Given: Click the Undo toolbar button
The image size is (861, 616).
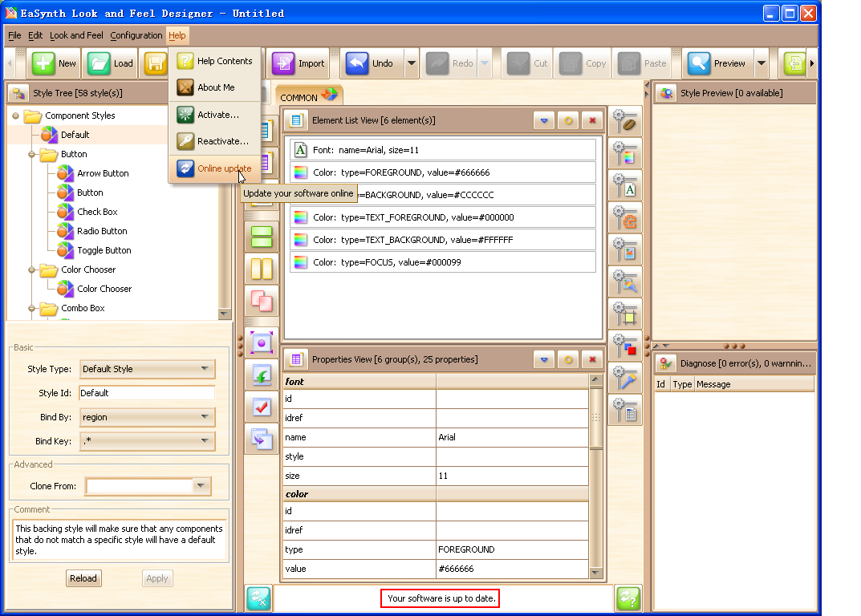Looking at the screenshot, I should (372, 63).
